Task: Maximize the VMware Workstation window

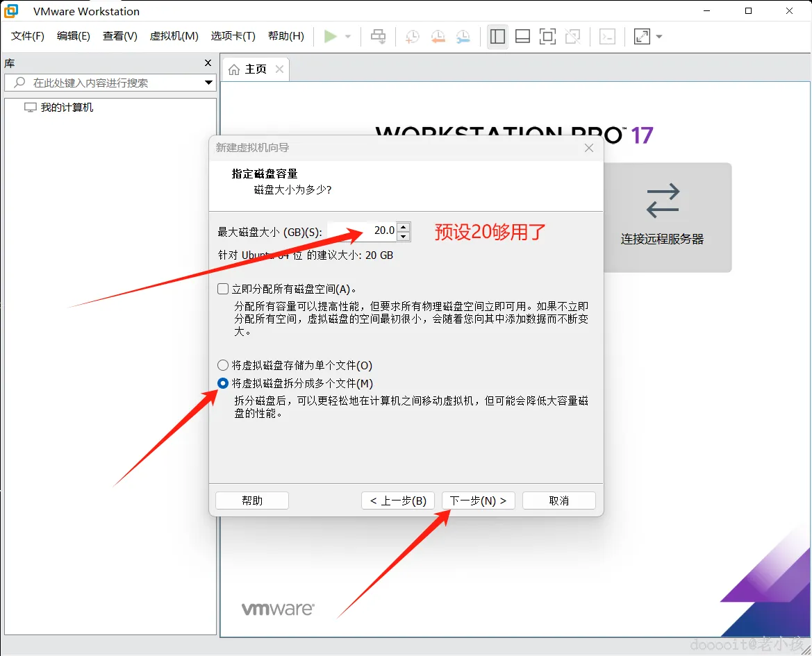Action: tap(748, 11)
